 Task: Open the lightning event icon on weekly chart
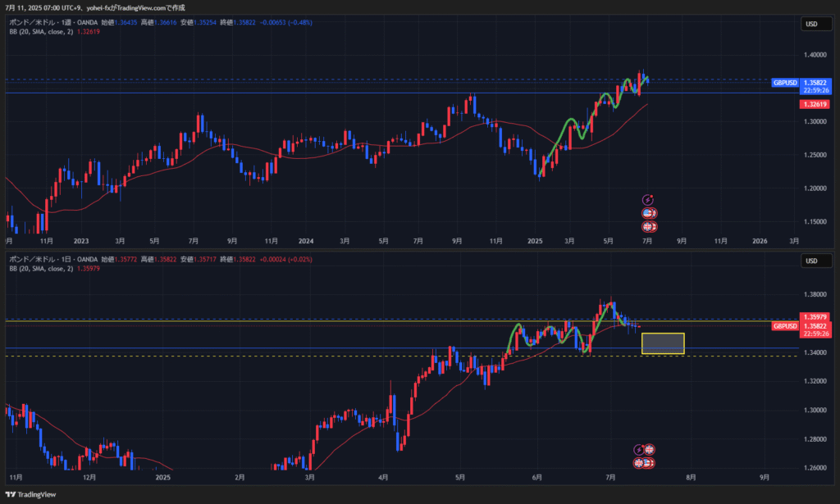[x=648, y=200]
